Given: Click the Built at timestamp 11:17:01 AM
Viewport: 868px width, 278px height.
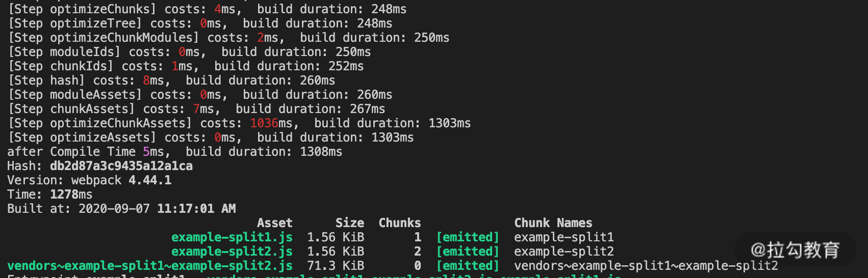Looking at the screenshot, I should 196,209.
